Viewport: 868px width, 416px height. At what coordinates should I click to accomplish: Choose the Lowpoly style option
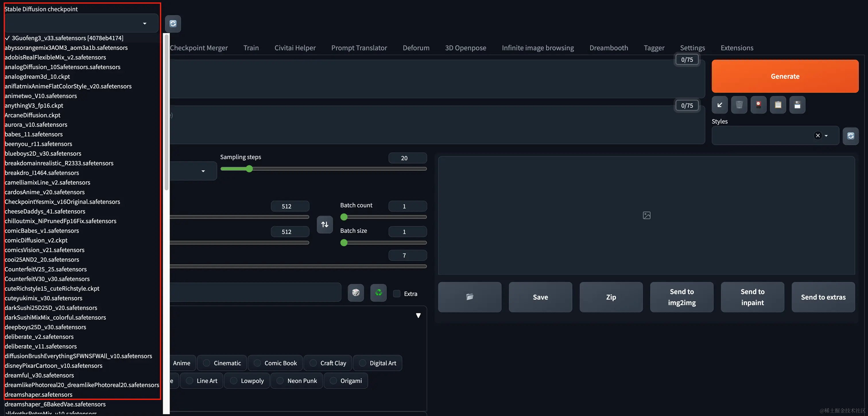pos(247,380)
